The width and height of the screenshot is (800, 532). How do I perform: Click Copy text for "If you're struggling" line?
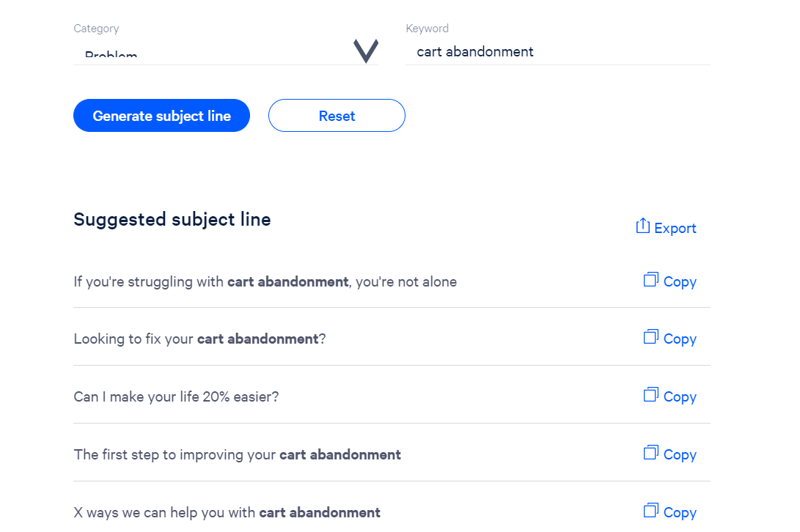coord(680,282)
